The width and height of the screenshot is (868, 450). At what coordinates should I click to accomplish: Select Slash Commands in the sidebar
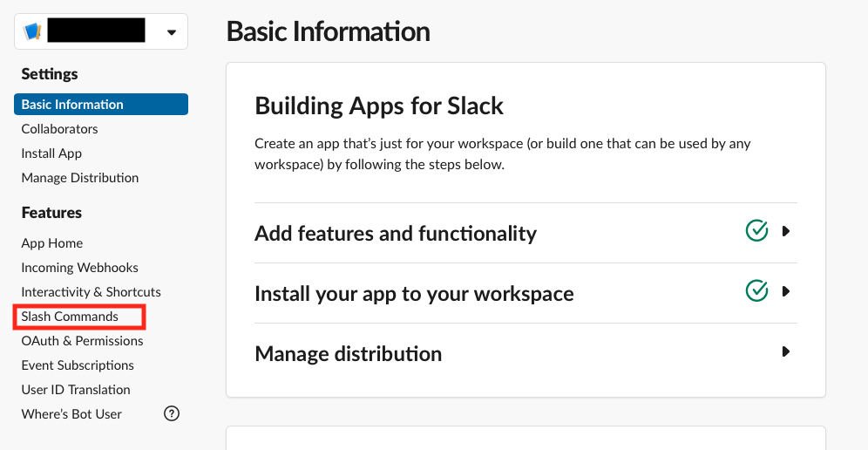(70, 317)
